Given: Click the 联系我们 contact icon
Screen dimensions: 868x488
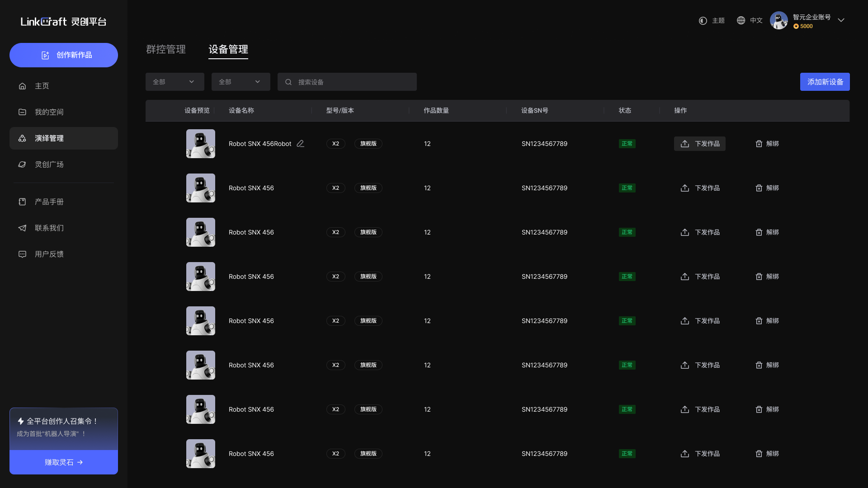Looking at the screenshot, I should pyautogui.click(x=22, y=228).
